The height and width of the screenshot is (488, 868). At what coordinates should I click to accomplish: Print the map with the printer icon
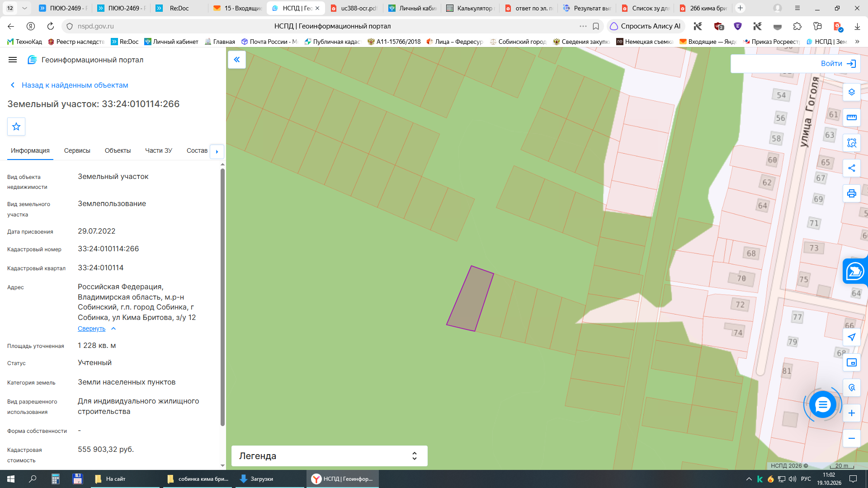coord(852,193)
